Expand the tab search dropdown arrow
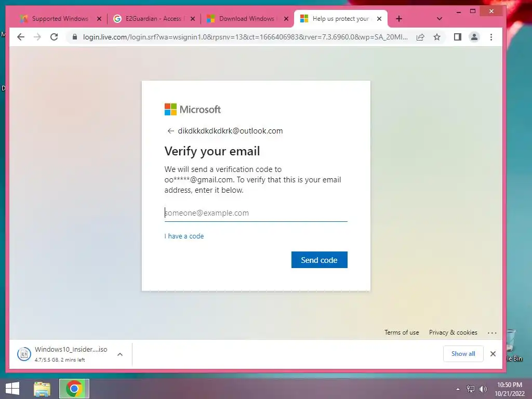 pyautogui.click(x=440, y=19)
